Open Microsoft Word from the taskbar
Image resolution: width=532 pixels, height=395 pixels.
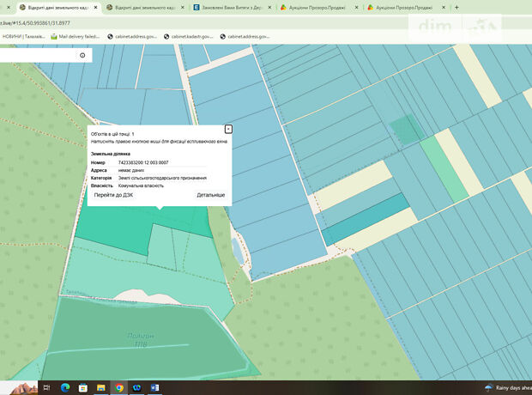155,388
